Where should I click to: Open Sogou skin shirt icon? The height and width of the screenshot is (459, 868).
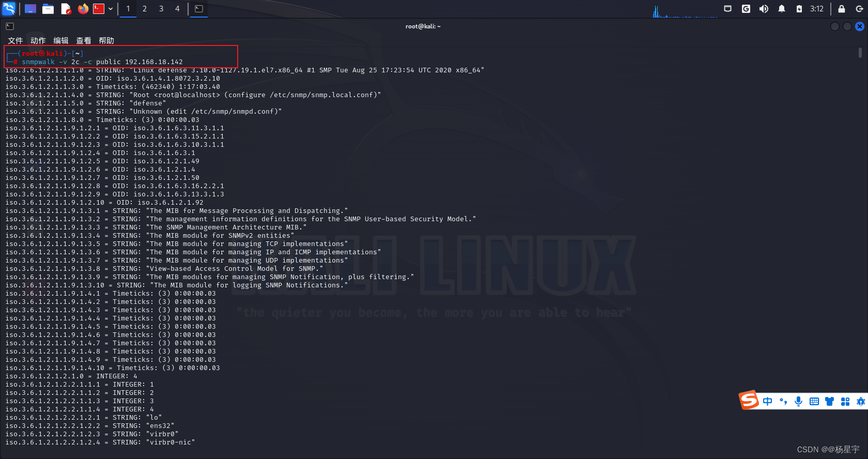point(830,402)
